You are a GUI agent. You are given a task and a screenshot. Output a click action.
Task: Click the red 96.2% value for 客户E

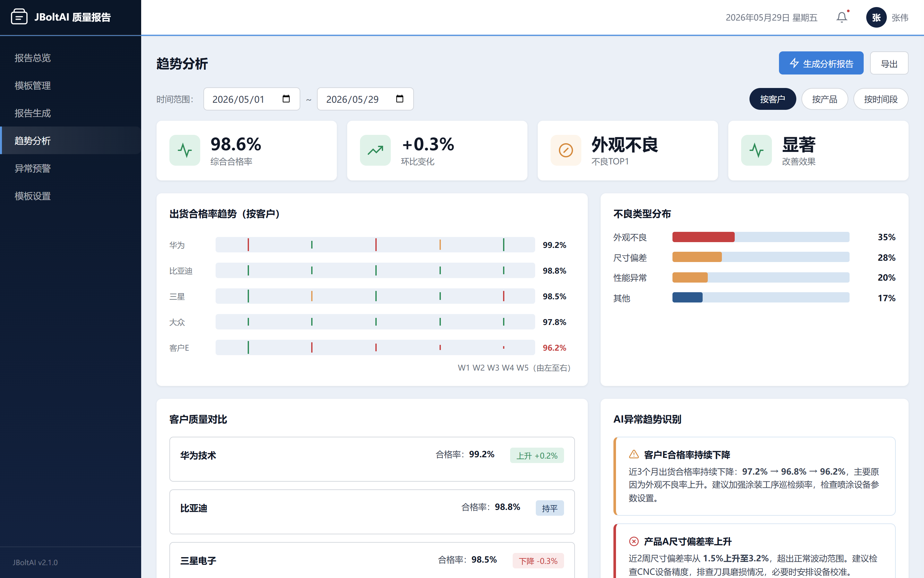[554, 348]
